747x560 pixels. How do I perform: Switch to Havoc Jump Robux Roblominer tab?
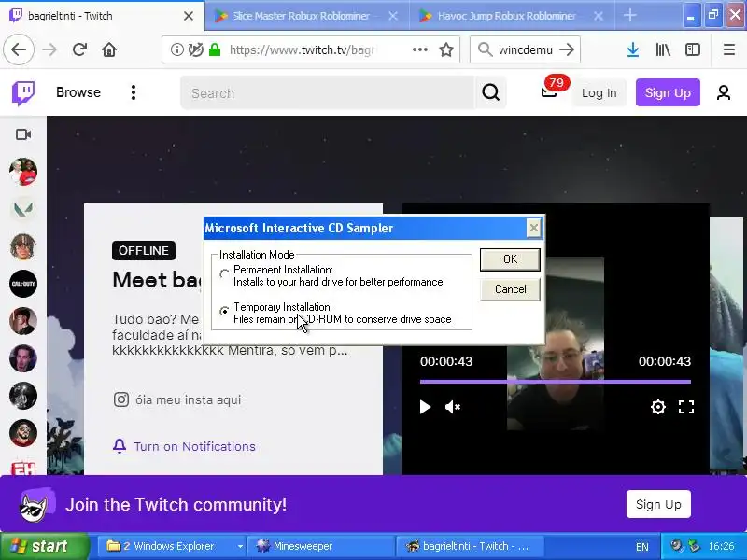(x=512, y=16)
